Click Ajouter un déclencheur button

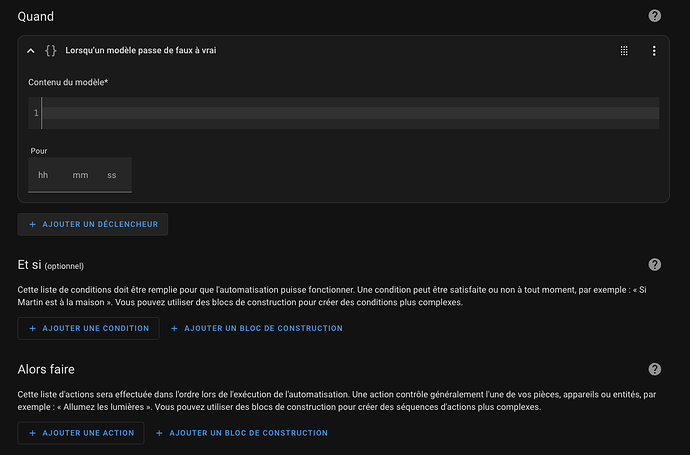click(93, 224)
